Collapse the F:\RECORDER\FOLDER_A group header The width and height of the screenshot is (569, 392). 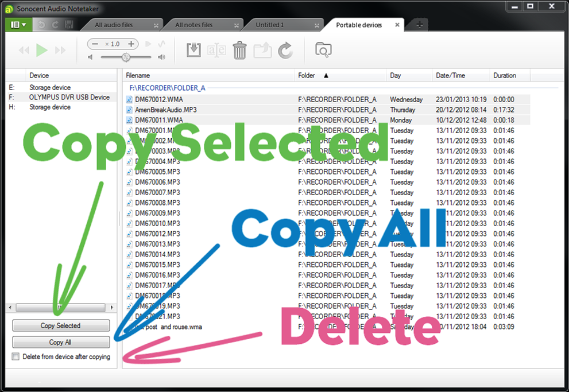point(167,88)
